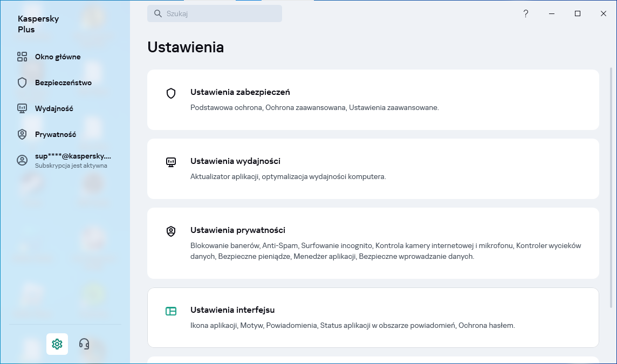
Task: Open Ustawienia zabezpieczeń heading
Action: (240, 92)
